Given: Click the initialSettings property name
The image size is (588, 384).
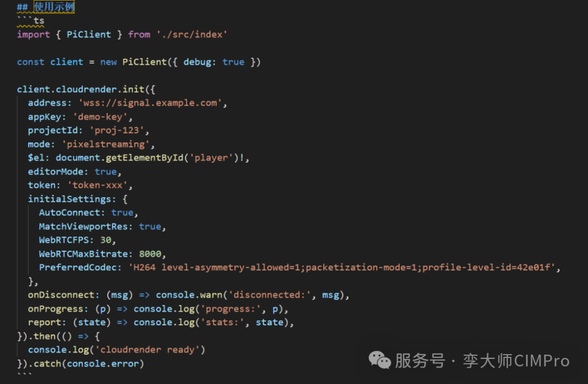Looking at the screenshot, I should pos(69,199).
